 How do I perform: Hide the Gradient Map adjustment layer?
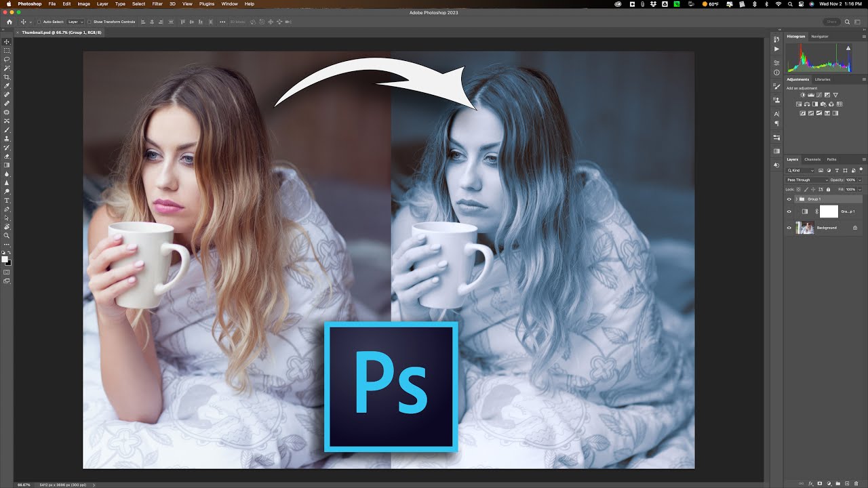click(x=789, y=211)
